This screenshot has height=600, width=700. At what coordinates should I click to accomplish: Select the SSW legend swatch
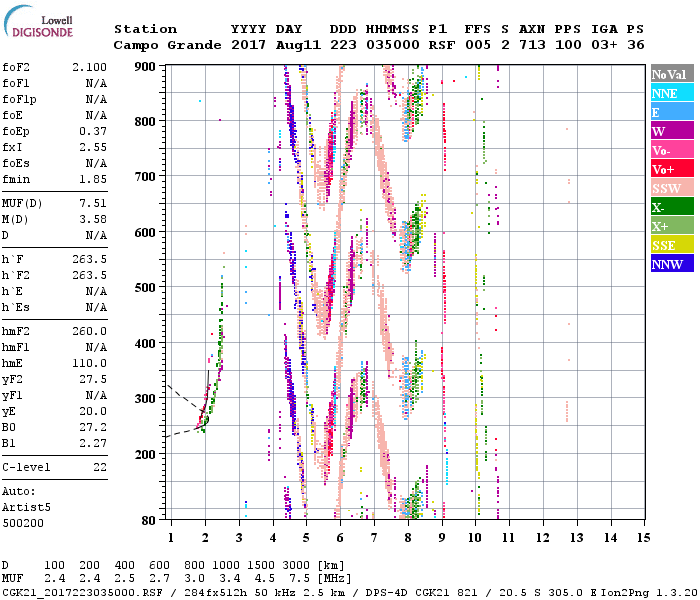(672, 188)
